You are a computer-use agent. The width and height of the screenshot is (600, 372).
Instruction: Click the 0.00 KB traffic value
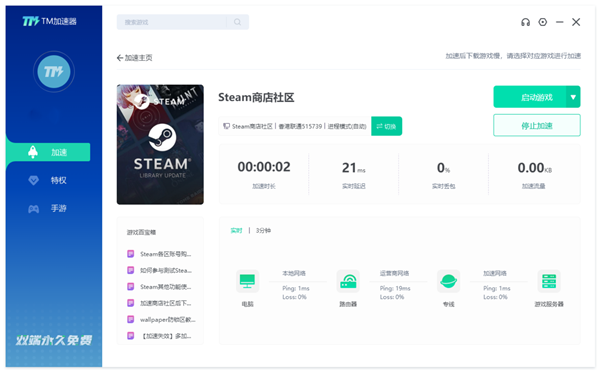(535, 168)
